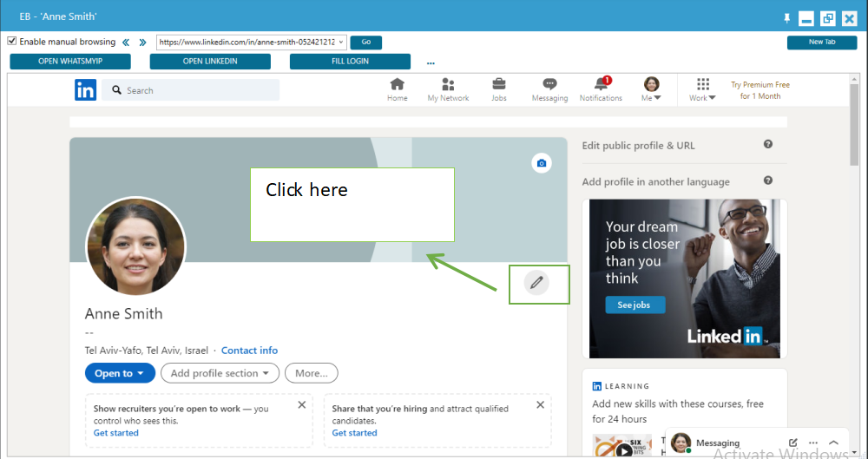Dismiss the you're hiring card
The image size is (868, 459).
click(x=540, y=404)
